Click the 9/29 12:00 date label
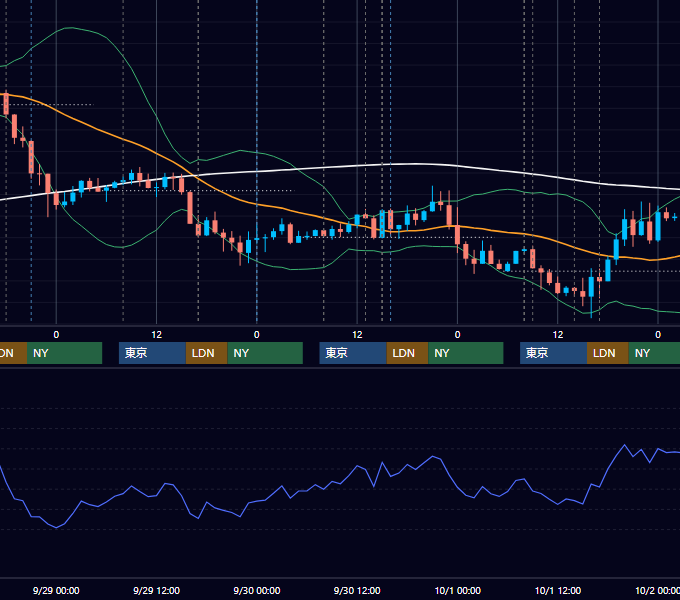The width and height of the screenshot is (680, 600). click(x=157, y=590)
